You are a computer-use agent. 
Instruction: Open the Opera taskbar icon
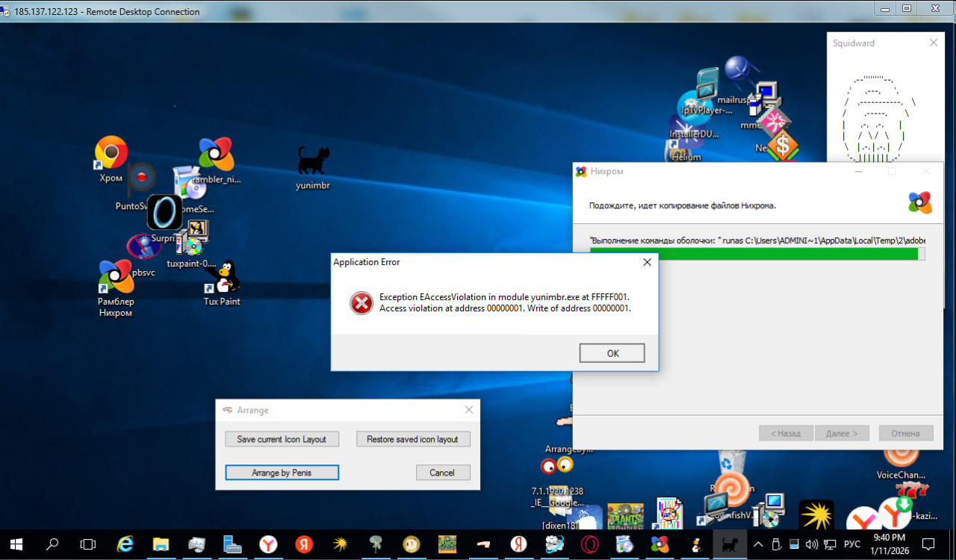coord(590,544)
